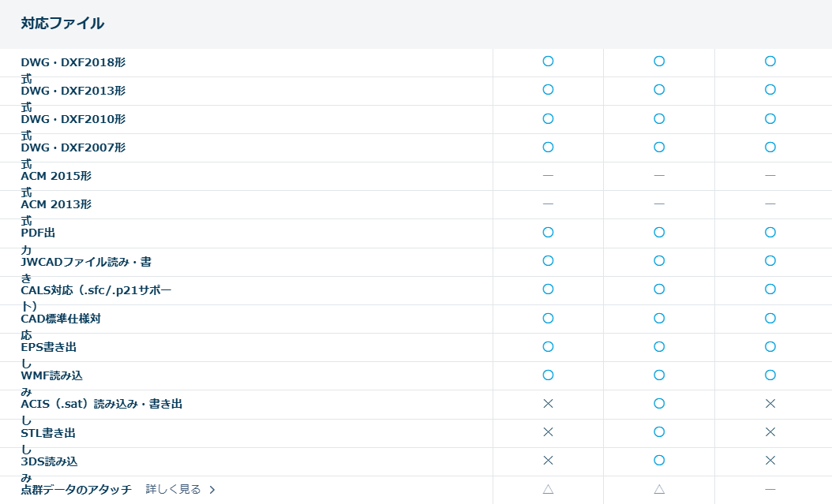Select the ACM 2013形式 row label
832x504 pixels.
56,204
